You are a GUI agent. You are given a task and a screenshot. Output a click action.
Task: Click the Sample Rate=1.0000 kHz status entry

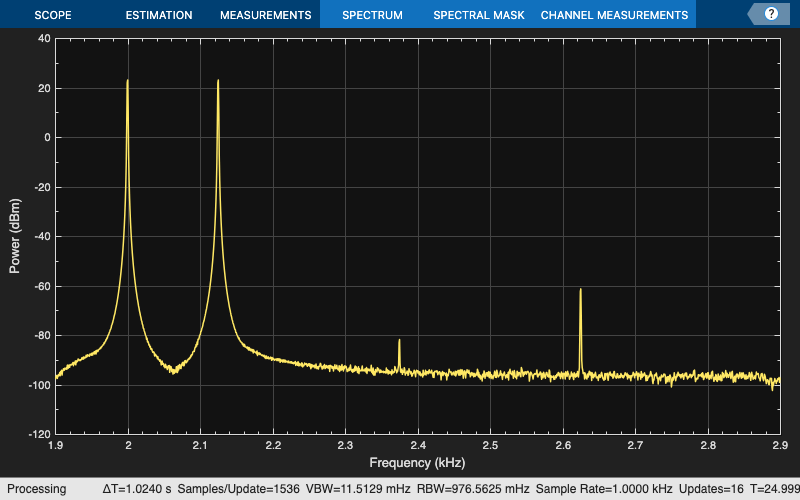tap(604, 489)
